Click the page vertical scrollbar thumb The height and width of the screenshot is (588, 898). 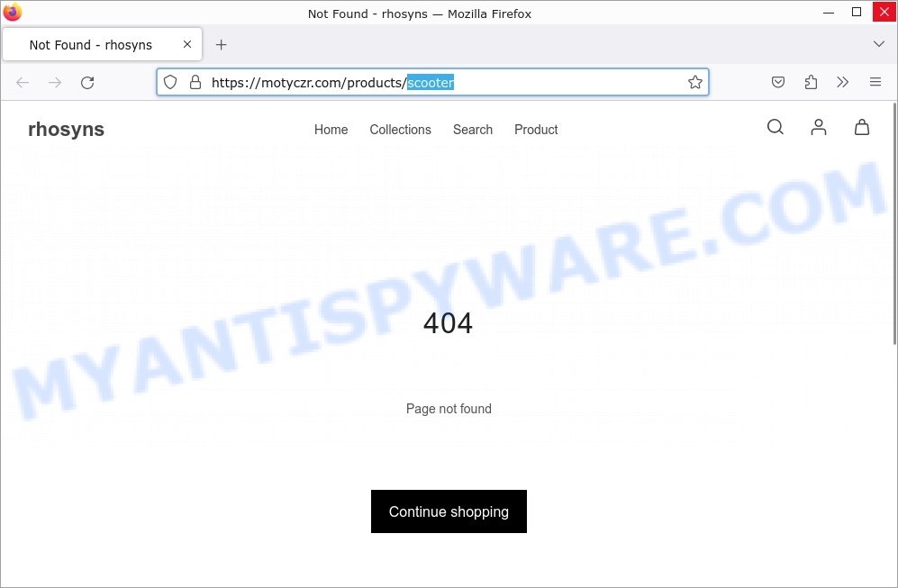tap(894, 224)
